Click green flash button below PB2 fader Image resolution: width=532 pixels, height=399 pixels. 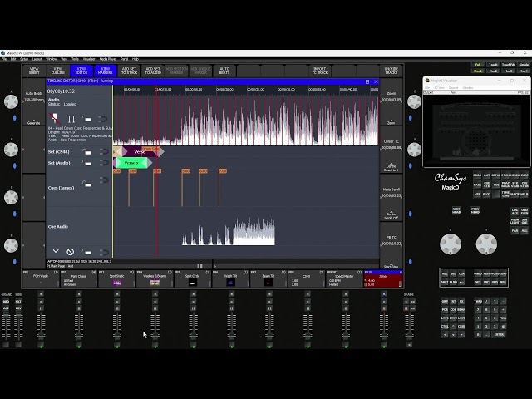pyautogui.click(x=79, y=345)
